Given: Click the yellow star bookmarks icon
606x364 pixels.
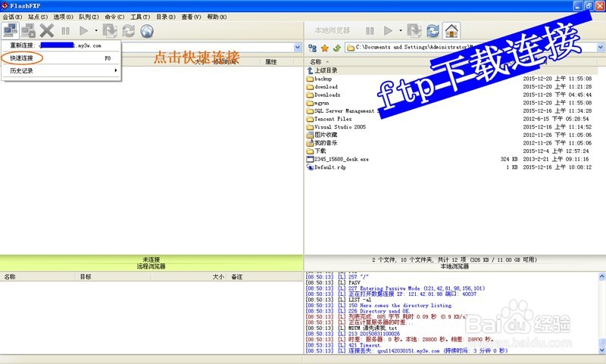Looking at the screenshot, I should click(325, 48).
